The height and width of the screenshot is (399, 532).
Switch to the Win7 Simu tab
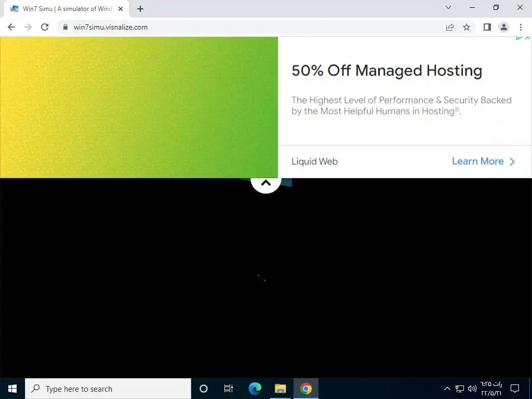point(66,9)
